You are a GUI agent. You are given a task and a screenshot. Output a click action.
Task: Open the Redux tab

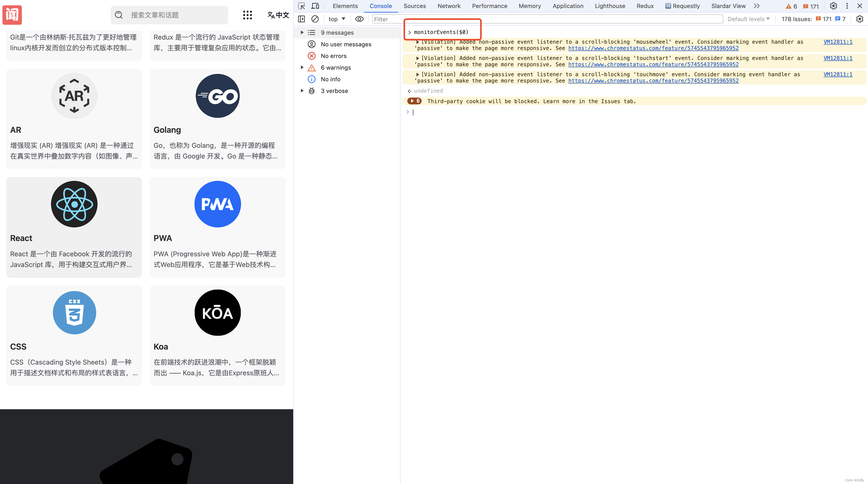pos(645,6)
